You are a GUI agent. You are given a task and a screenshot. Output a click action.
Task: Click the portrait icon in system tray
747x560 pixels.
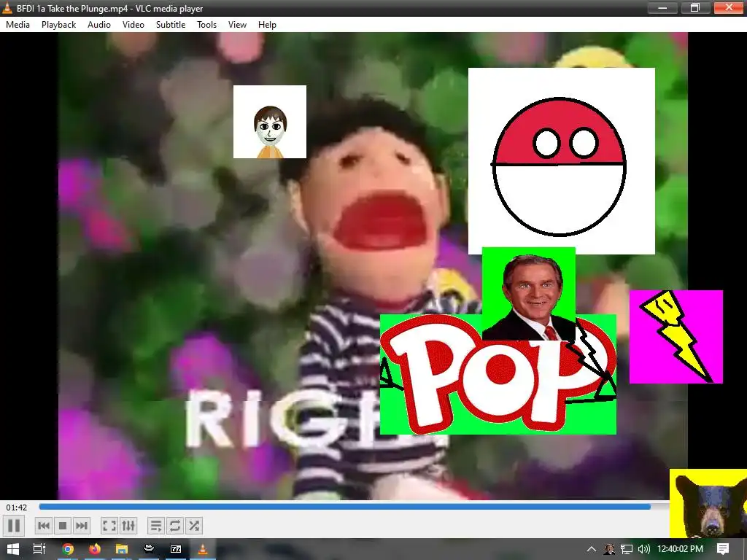click(x=609, y=549)
